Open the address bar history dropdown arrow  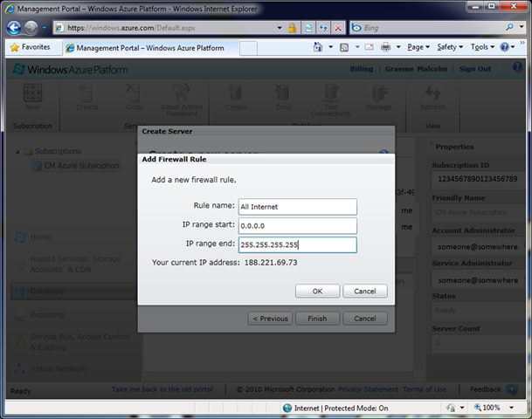tap(280, 28)
